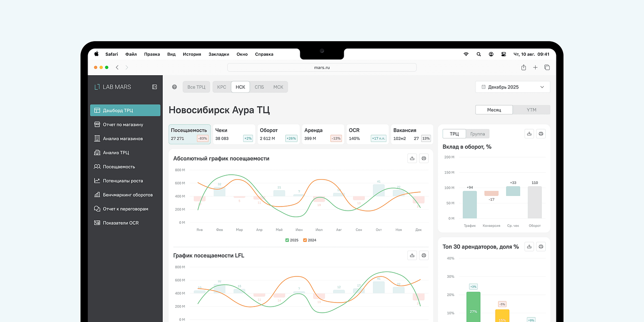Open Посещаемость sidebar page
Viewport: 644px width, 322px height.
click(x=125, y=167)
